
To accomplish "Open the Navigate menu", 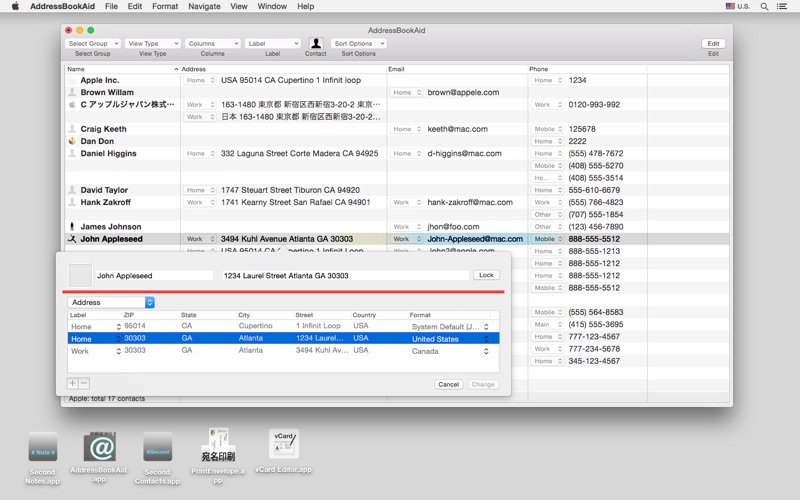I will click(x=204, y=6).
